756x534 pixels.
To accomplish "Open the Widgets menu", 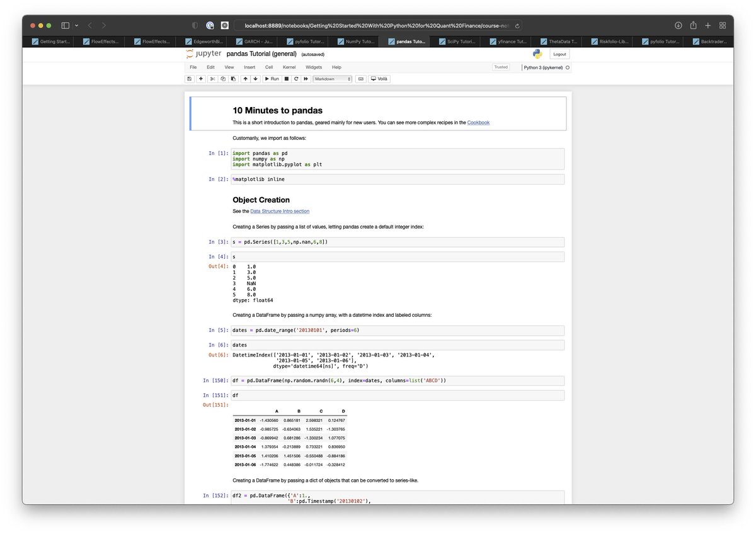I will (314, 67).
